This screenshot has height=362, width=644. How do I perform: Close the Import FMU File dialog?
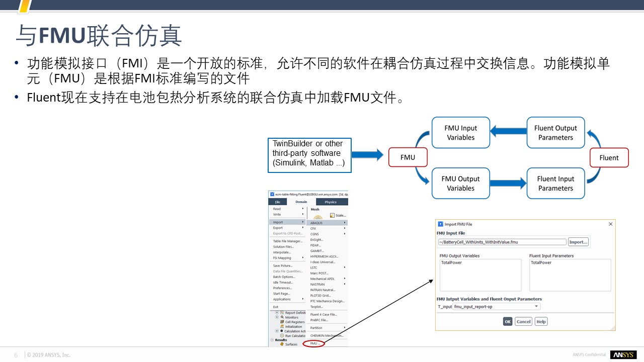(611, 224)
